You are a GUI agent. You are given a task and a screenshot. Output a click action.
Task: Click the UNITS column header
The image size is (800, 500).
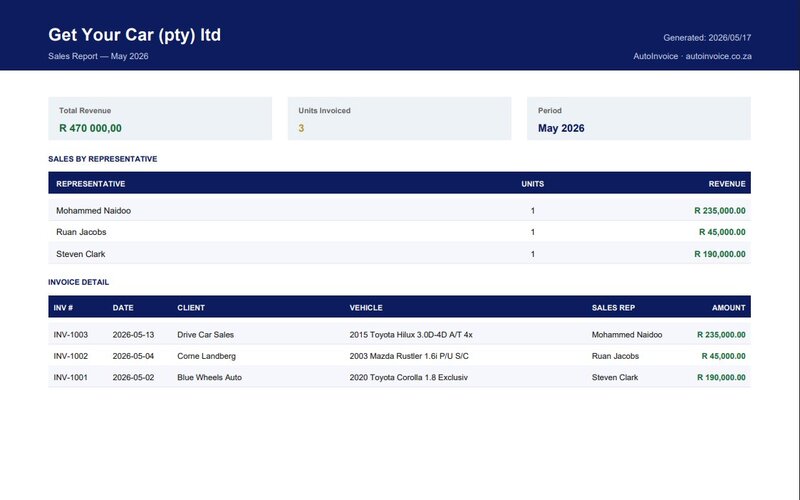pos(533,184)
